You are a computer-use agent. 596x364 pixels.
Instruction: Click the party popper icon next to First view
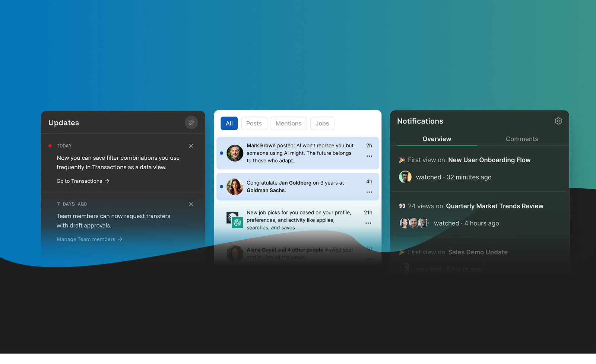[402, 160]
